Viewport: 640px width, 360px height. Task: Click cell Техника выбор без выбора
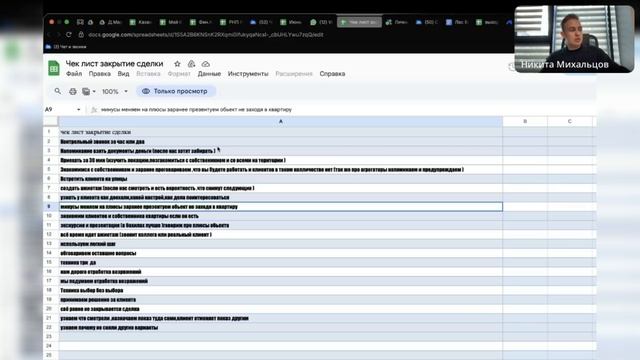pyautogui.click(x=280, y=290)
